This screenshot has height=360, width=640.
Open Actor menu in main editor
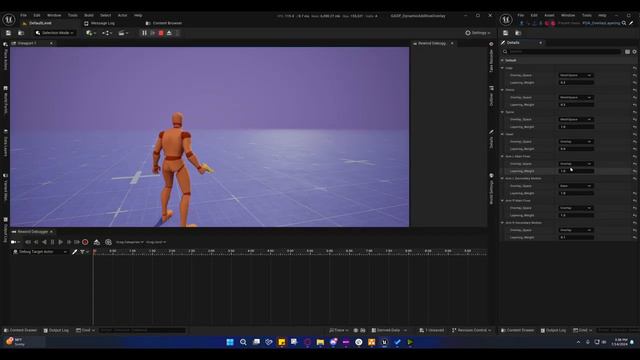pos(122,16)
